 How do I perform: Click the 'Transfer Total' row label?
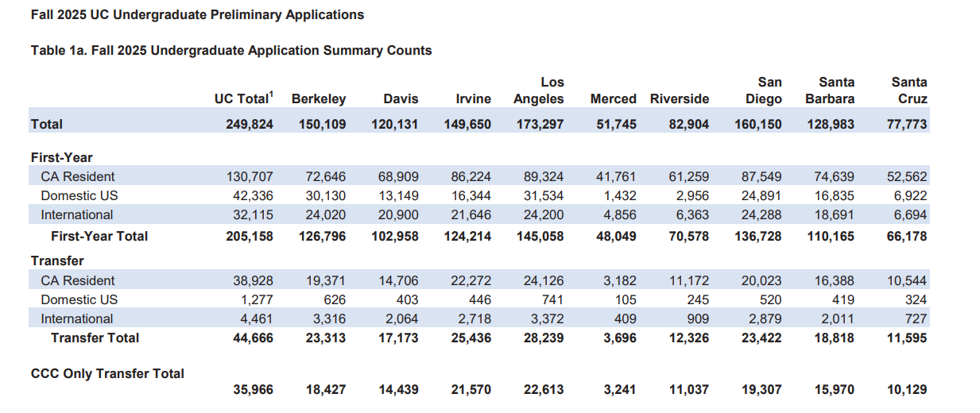95,338
